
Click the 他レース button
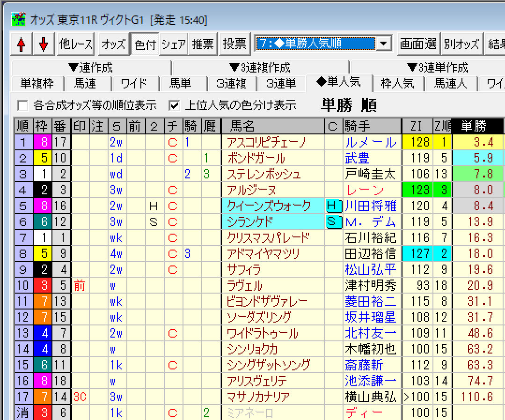pos(76,44)
